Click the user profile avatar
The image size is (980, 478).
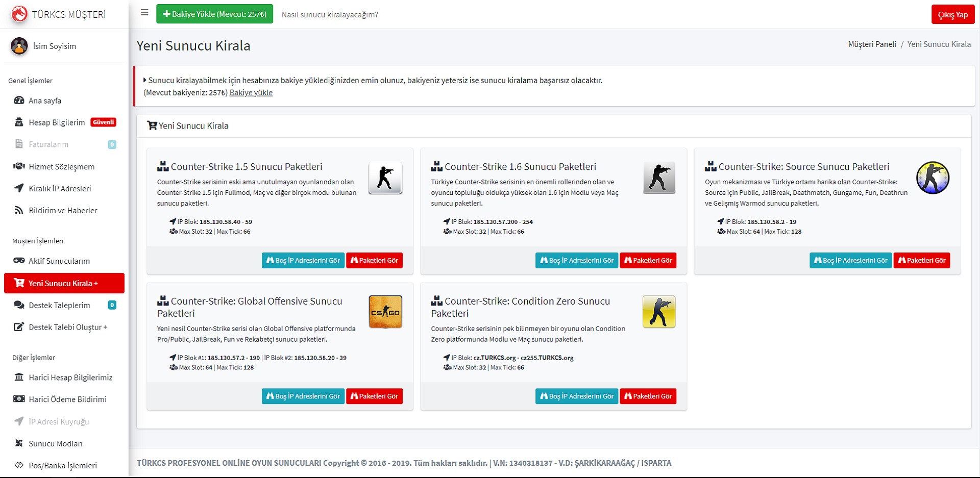coord(19,46)
